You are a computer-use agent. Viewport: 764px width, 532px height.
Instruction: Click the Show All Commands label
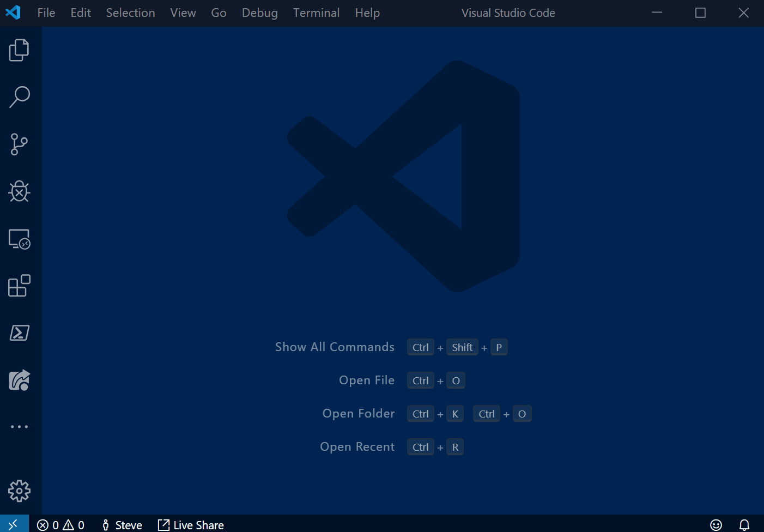[x=335, y=347]
